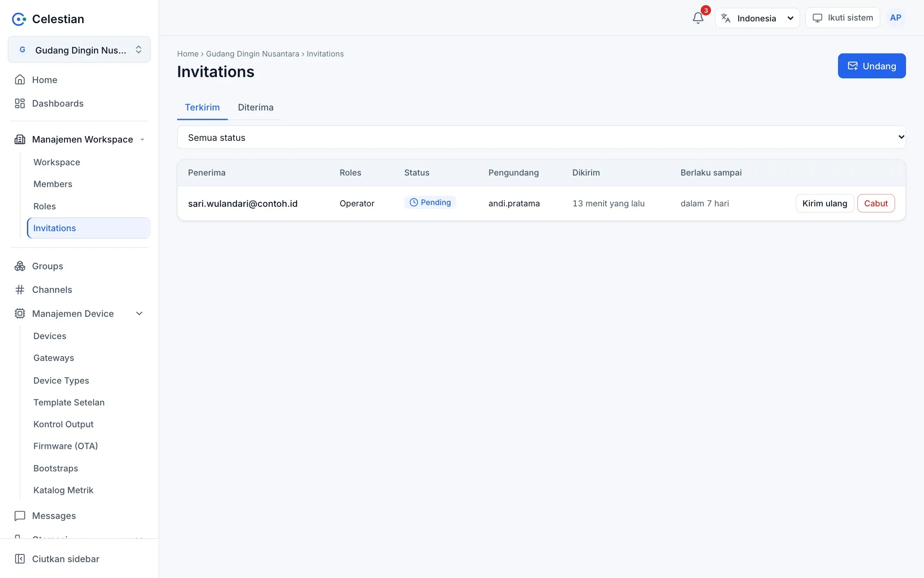Click the Pending status badge
This screenshot has height=578, width=924.
(x=430, y=203)
